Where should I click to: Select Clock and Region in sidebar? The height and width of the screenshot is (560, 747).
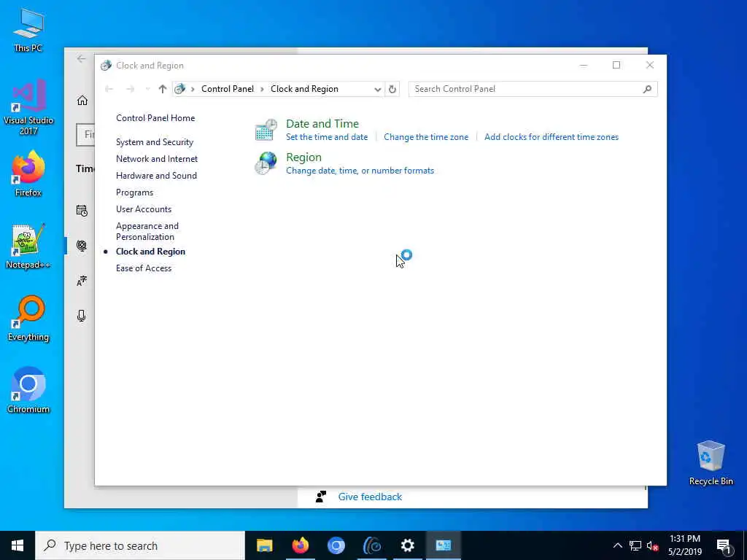(x=150, y=252)
